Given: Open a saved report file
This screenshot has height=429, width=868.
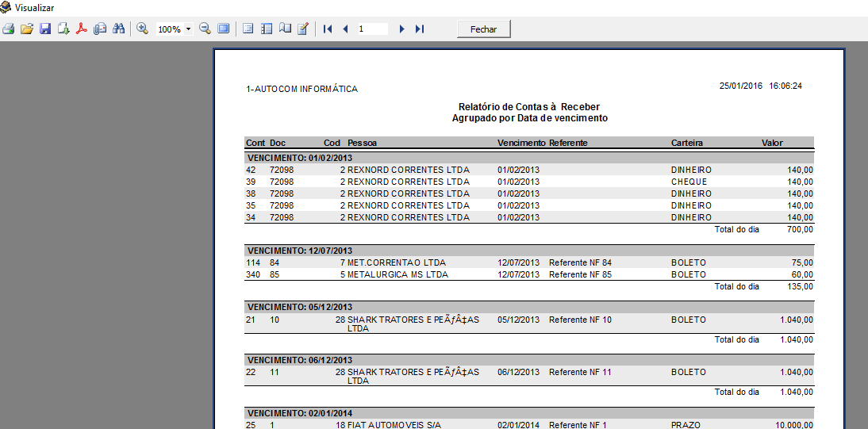Looking at the screenshot, I should pyautogui.click(x=27, y=29).
